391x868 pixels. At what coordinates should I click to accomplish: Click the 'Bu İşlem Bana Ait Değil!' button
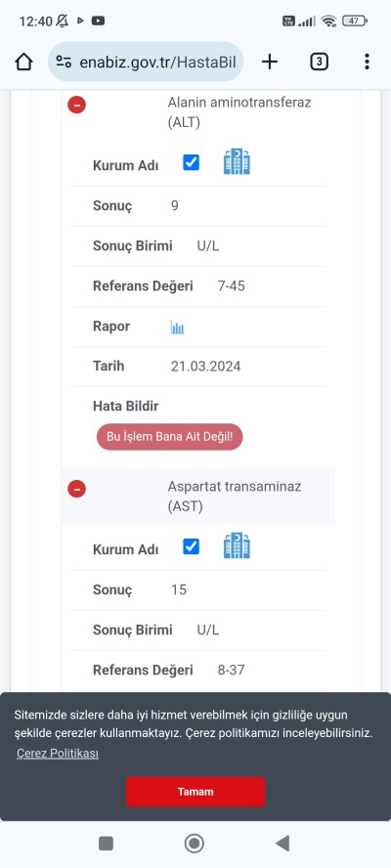pyautogui.click(x=169, y=437)
